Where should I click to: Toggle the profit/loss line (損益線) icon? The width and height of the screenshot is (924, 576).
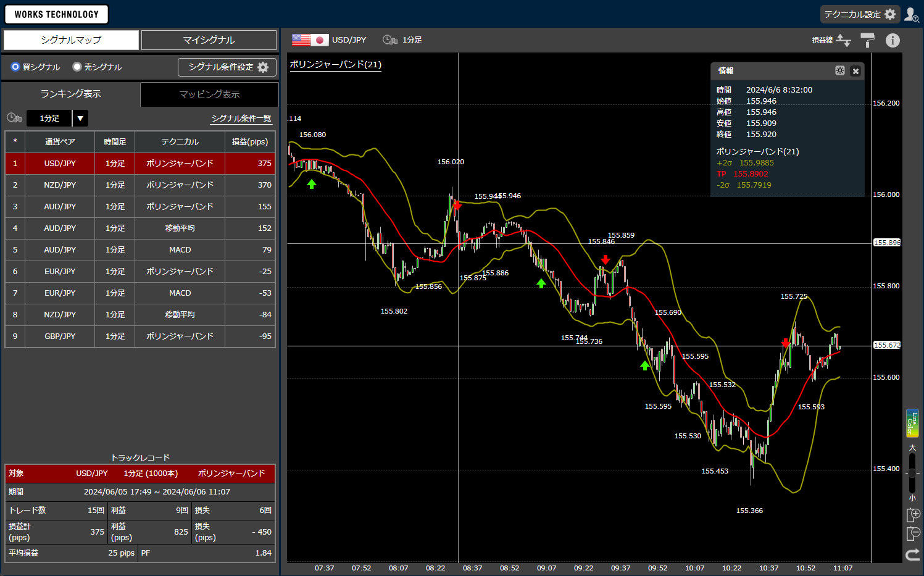pos(844,40)
